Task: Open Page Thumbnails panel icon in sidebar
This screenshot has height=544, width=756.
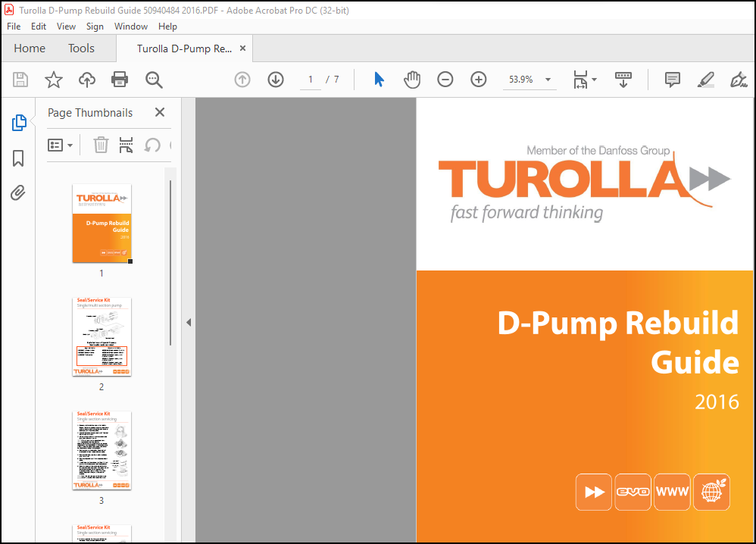Action: pos(19,123)
